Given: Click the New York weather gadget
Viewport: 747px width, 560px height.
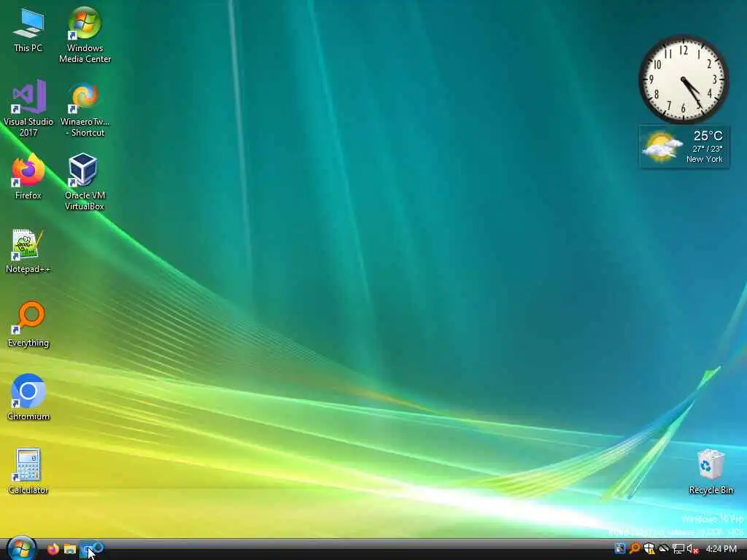Looking at the screenshot, I should [684, 147].
